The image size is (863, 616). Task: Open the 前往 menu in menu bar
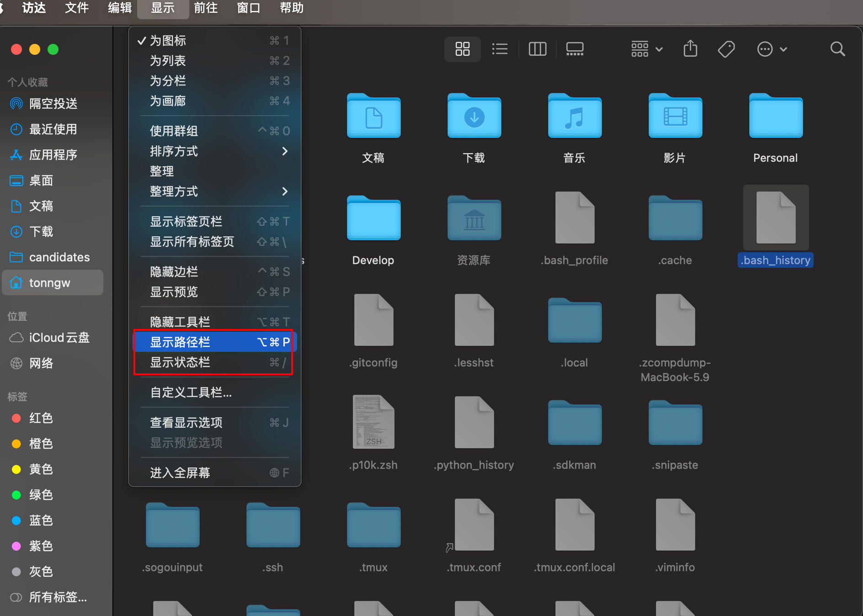coord(206,8)
